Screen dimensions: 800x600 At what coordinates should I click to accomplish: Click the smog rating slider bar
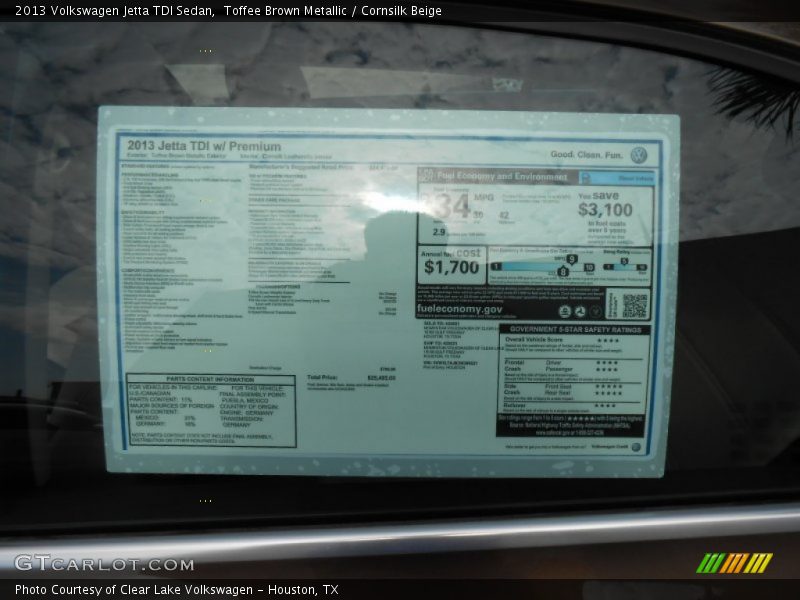point(625,267)
